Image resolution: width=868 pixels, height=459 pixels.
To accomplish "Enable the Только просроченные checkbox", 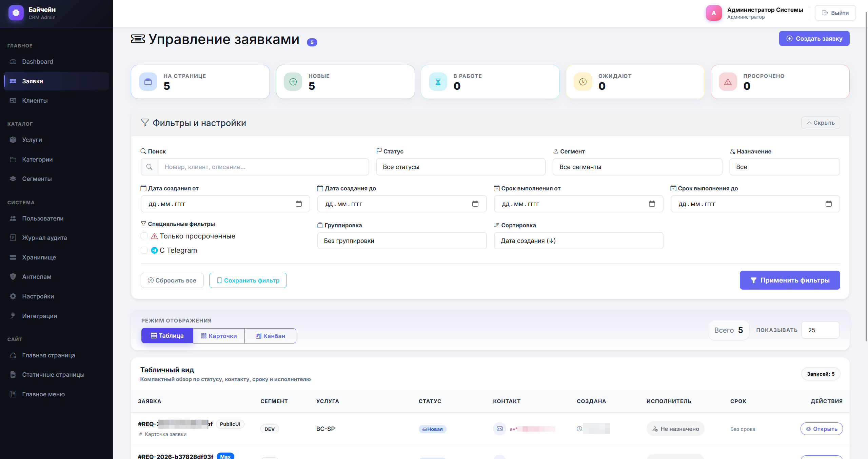I will (x=144, y=236).
